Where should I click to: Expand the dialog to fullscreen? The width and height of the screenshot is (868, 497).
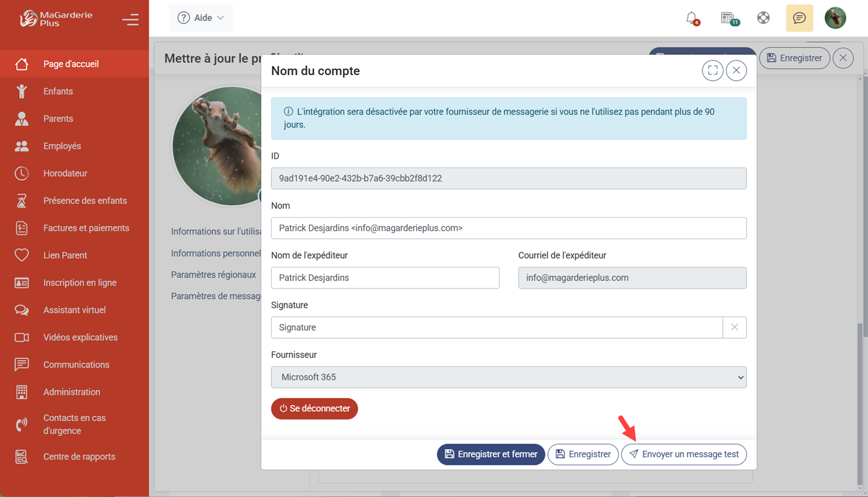[x=712, y=70]
